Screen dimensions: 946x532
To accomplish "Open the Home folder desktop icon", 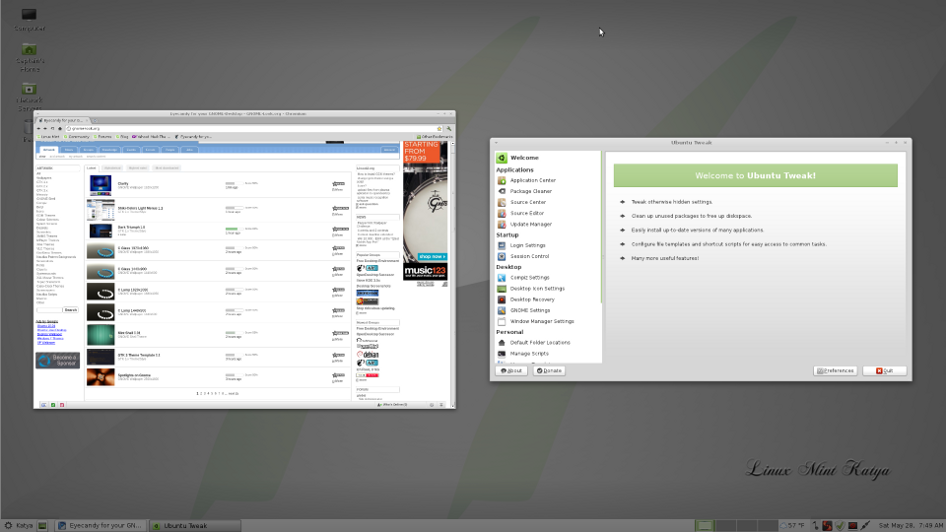I will click(x=29, y=57).
